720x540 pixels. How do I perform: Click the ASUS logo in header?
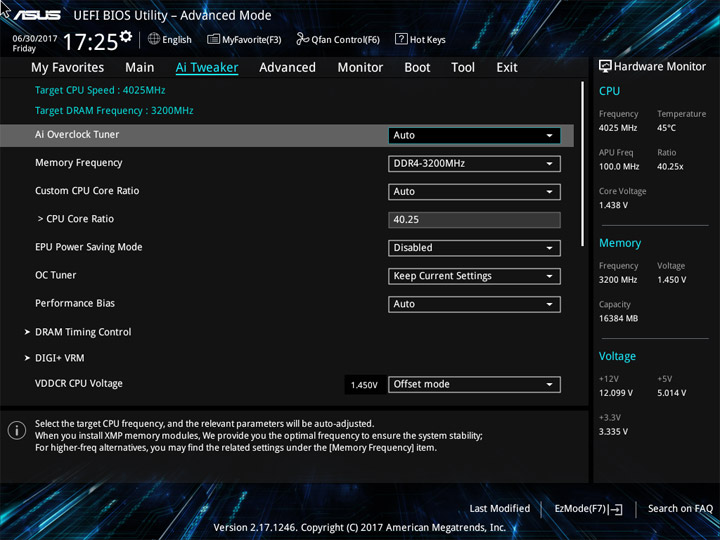pos(37,15)
